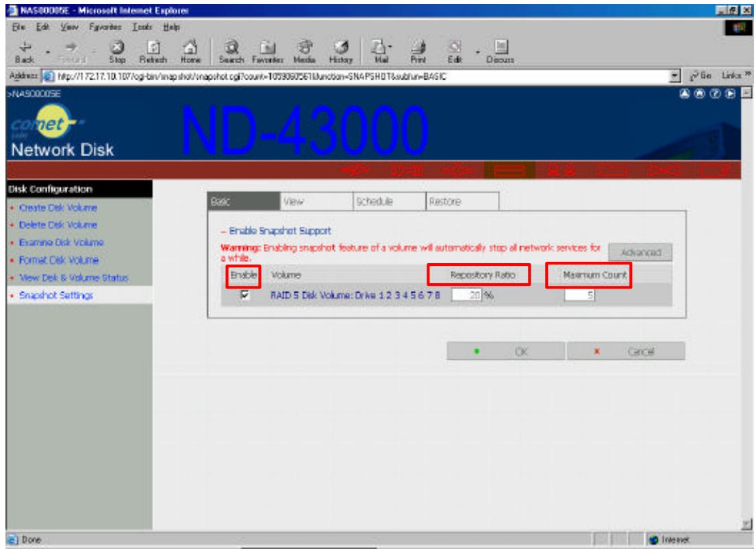Click the comet Network Disk logo

(62, 131)
